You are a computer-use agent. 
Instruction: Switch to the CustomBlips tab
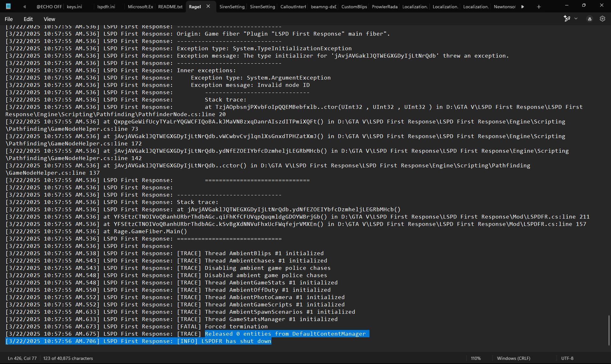354,7
